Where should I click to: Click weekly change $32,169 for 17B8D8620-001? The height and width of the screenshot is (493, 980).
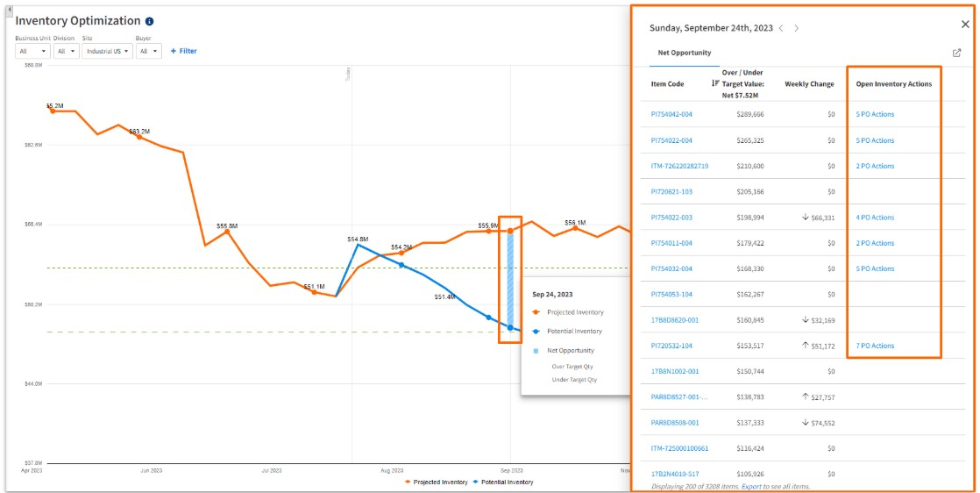coord(818,320)
